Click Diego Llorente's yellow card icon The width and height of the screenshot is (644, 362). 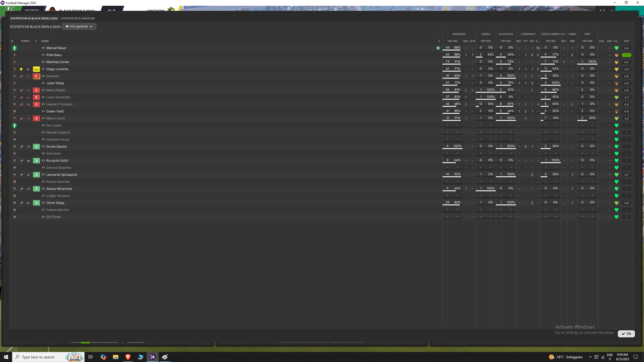click(x=21, y=69)
